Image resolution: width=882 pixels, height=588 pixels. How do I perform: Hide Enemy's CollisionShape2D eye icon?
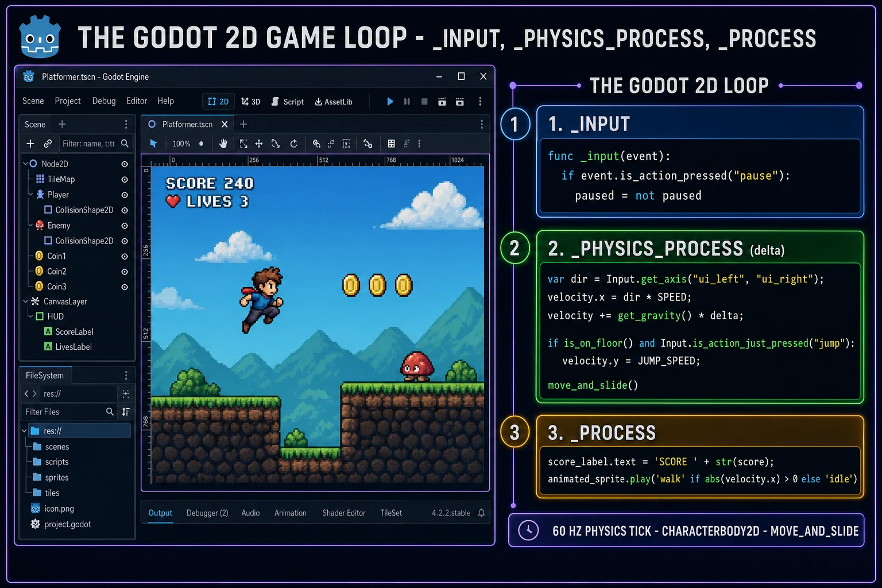tap(125, 241)
